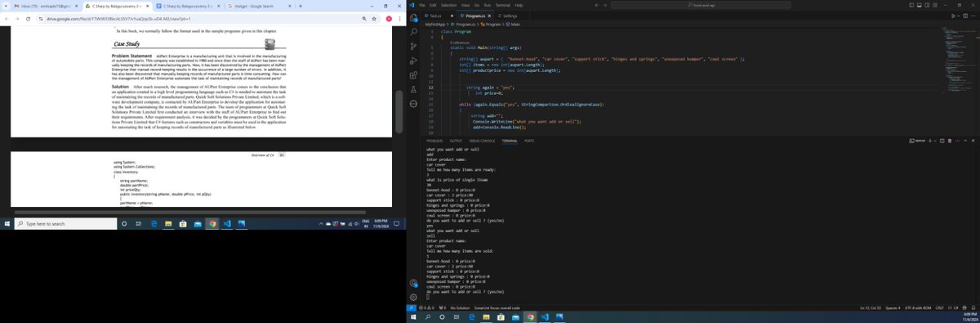Switch to OUTPUT panel tab
The width and height of the screenshot is (980, 323).
(x=456, y=141)
